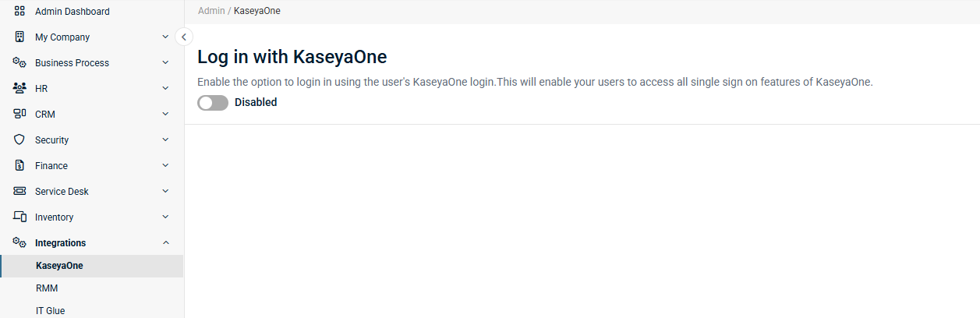Click the HR people icon

[x=19, y=89]
